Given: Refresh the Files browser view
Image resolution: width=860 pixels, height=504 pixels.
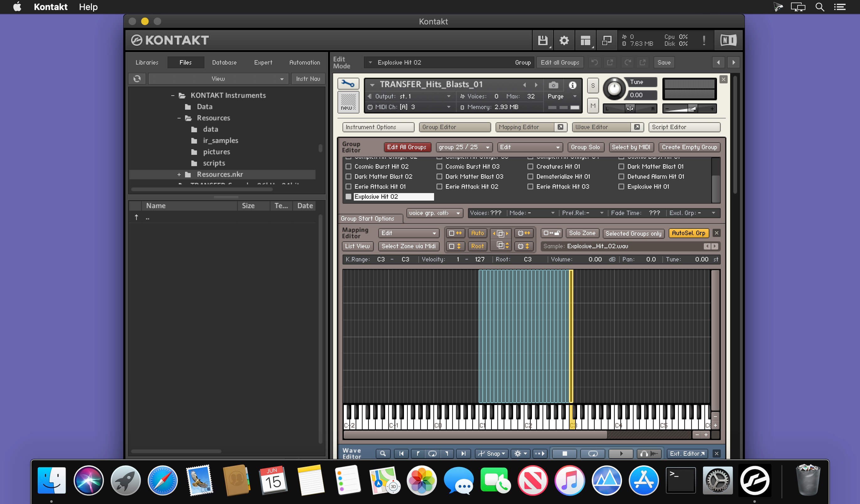Looking at the screenshot, I should tap(137, 79).
